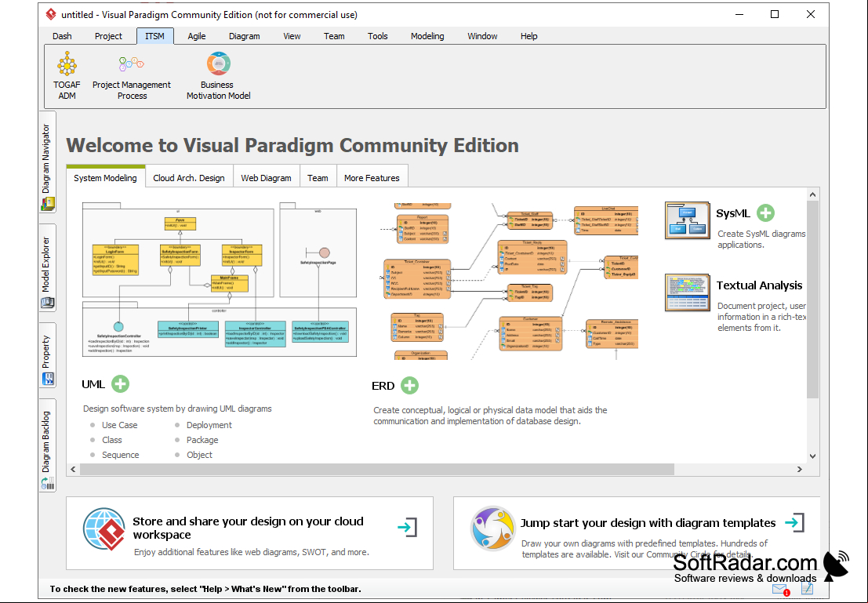Switch to the Cloud Arch. Design tab
Screen dimensions: 868x603
(189, 178)
